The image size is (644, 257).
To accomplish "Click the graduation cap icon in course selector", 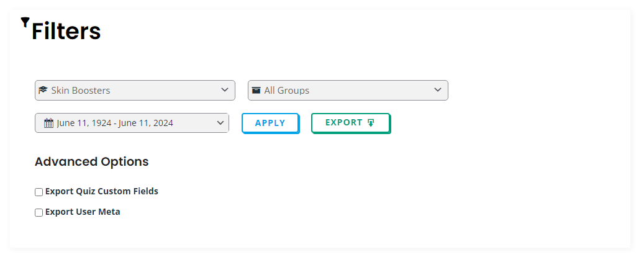I will (x=43, y=90).
